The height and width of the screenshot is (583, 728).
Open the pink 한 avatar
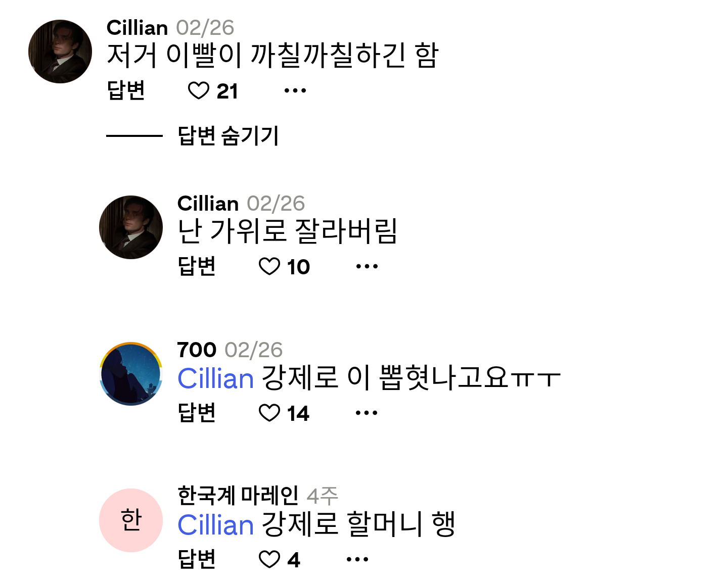coord(131,520)
